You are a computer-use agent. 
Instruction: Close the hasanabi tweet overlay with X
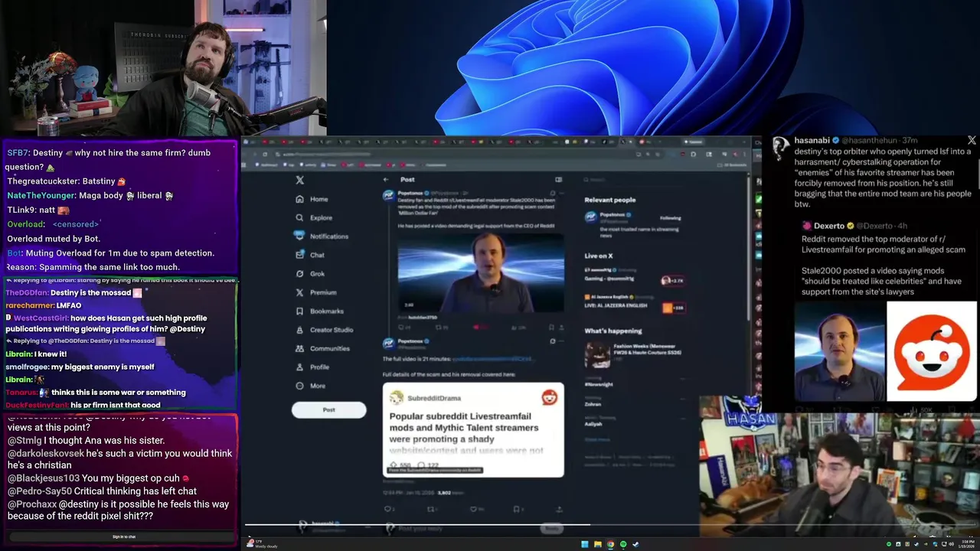coord(972,141)
